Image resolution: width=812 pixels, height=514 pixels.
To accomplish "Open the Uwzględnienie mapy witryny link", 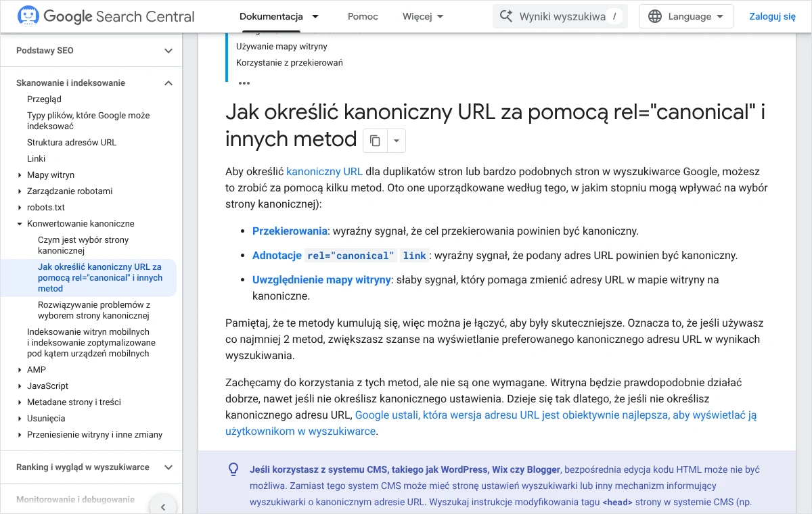I will click(x=321, y=280).
